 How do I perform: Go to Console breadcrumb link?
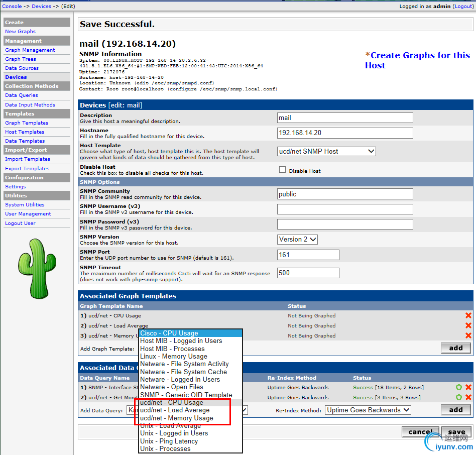[12, 6]
